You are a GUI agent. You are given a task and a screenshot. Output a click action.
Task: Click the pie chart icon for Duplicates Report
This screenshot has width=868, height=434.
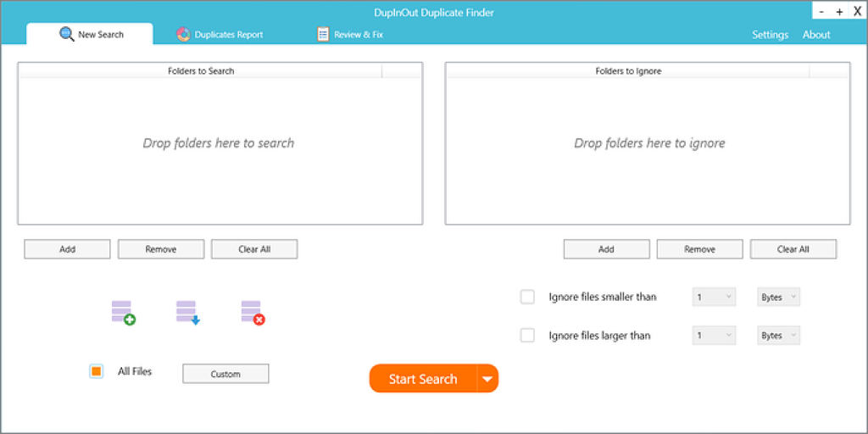point(183,34)
